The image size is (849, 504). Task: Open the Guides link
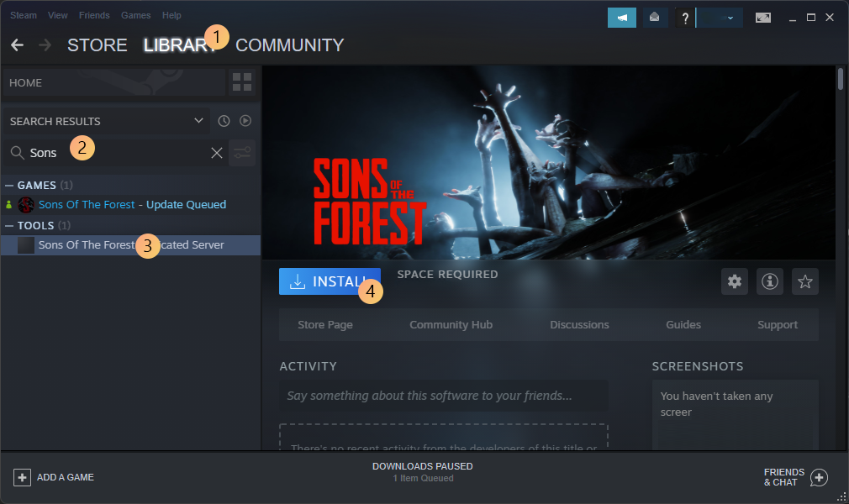(x=683, y=325)
